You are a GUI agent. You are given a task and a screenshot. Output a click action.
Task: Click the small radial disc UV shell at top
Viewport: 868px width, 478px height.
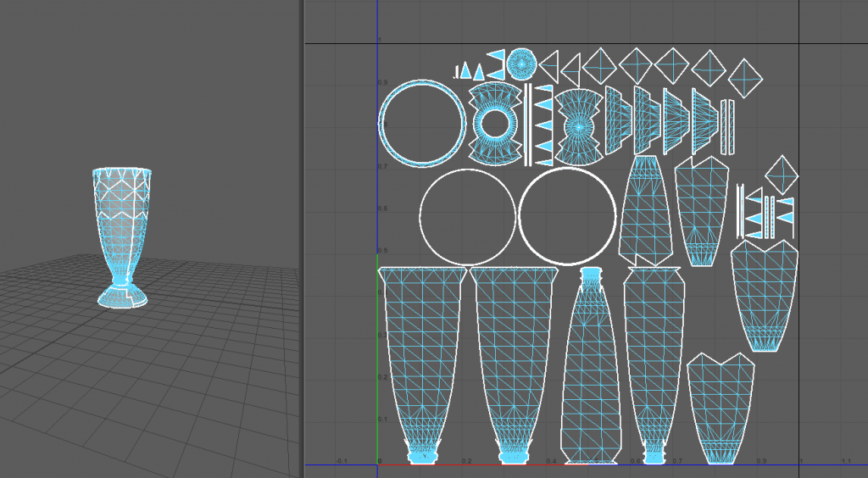pos(521,62)
